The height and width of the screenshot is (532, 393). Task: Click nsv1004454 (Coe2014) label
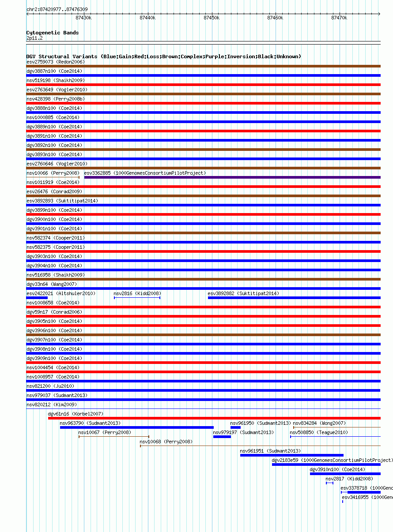point(53,367)
